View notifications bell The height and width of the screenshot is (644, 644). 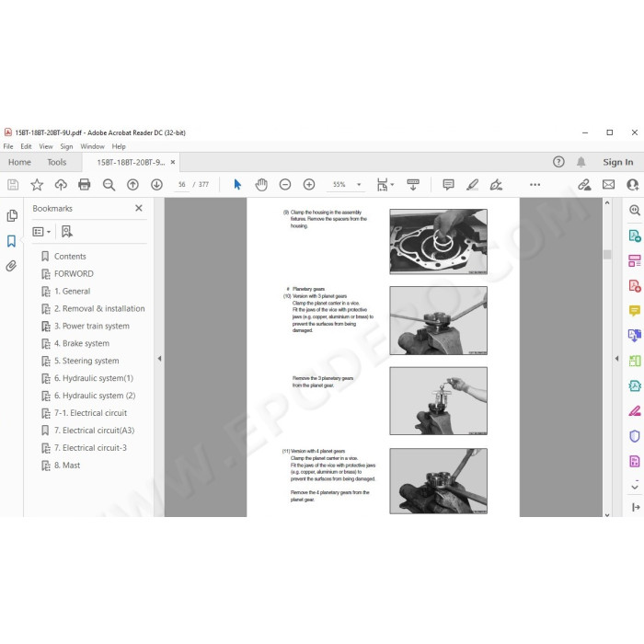[x=581, y=162]
